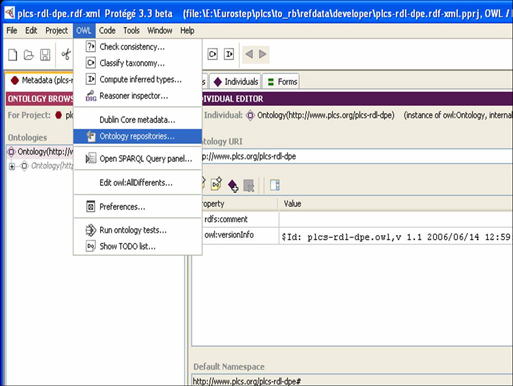The image size is (513, 386).
Task: Click the Protégé logo in title bar
Action: (x=10, y=13)
